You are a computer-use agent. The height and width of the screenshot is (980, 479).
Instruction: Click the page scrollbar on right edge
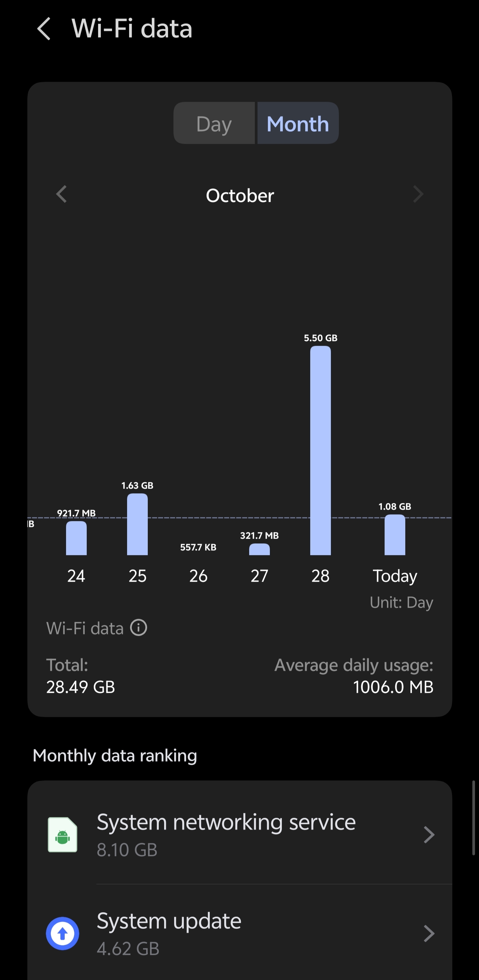[x=473, y=818]
